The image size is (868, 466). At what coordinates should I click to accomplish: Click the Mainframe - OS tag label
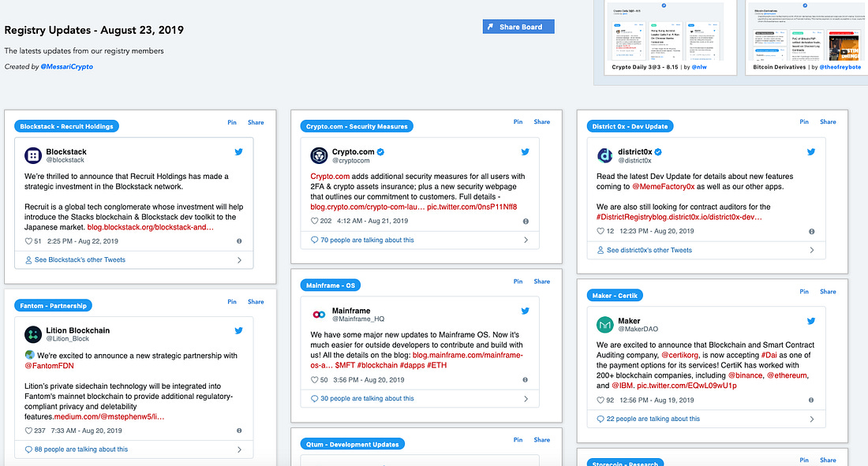click(x=331, y=285)
